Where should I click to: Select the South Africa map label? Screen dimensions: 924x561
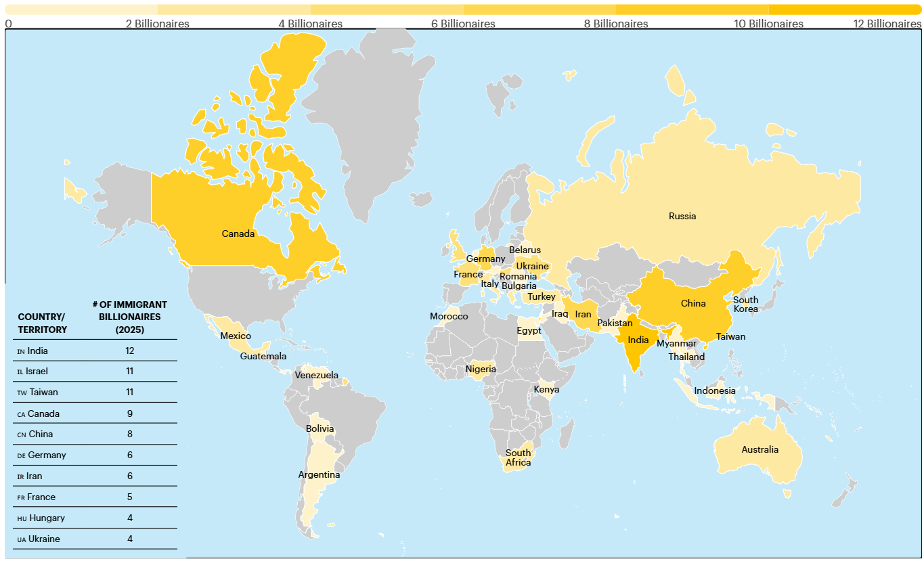(518, 458)
